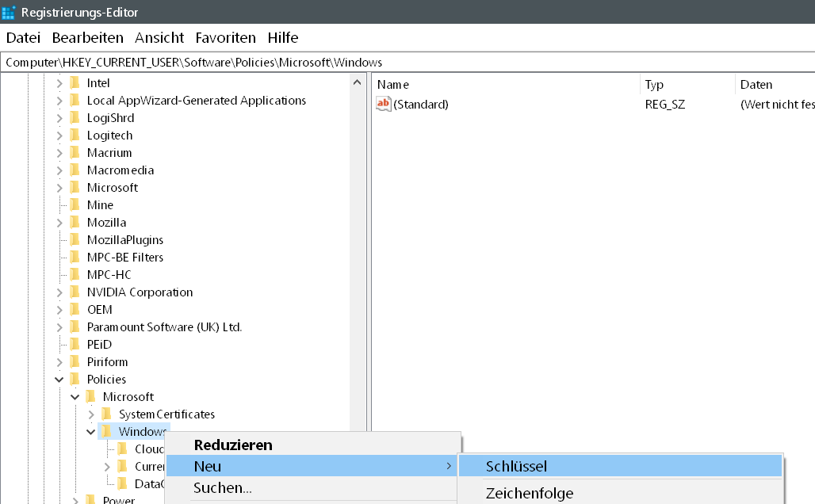Collapse the Policies tree node

pos(59,380)
